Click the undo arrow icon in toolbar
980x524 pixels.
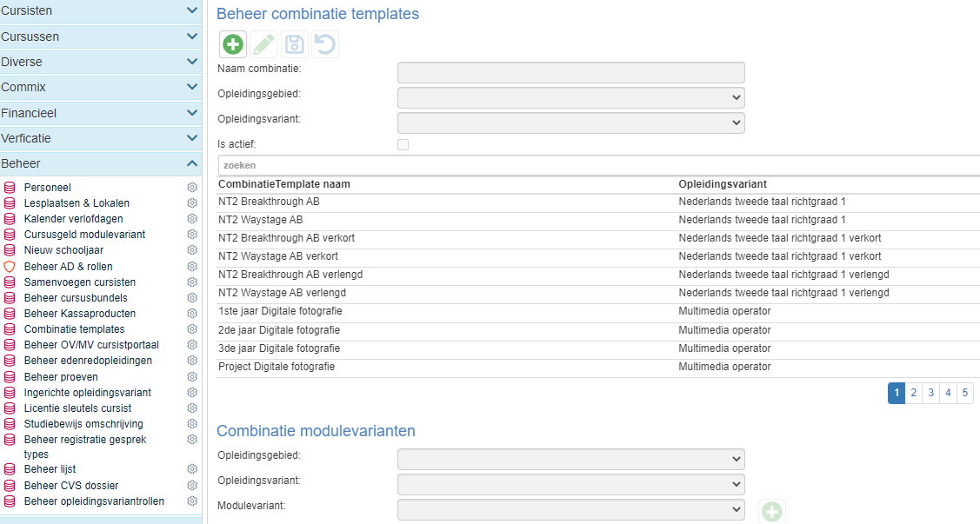pyautogui.click(x=325, y=44)
